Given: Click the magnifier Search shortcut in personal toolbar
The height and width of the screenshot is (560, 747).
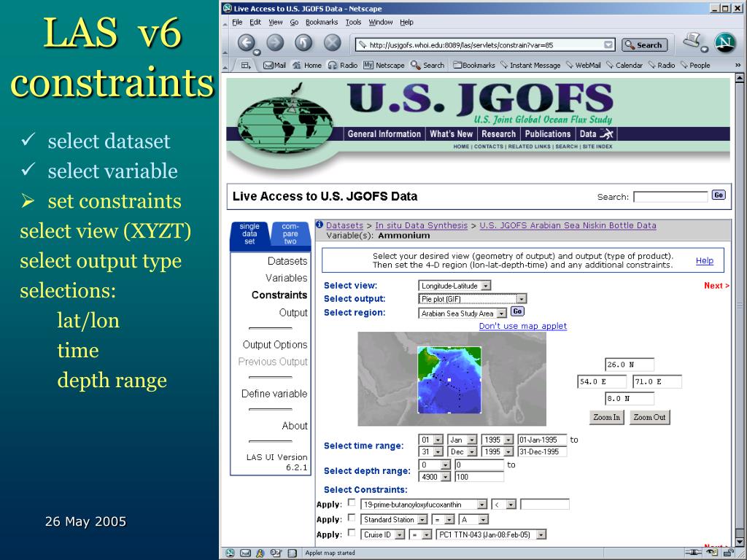Looking at the screenshot, I should point(427,65).
